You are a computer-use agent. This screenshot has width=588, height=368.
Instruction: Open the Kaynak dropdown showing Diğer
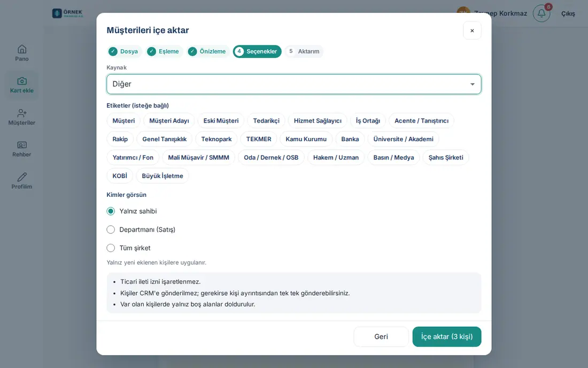coord(293,84)
